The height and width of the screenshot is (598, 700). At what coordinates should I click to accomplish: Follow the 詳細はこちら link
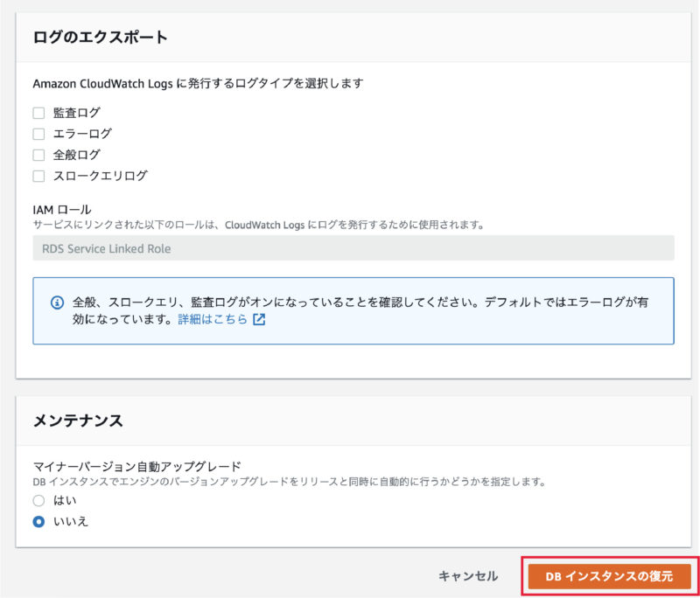pyautogui.click(x=213, y=319)
